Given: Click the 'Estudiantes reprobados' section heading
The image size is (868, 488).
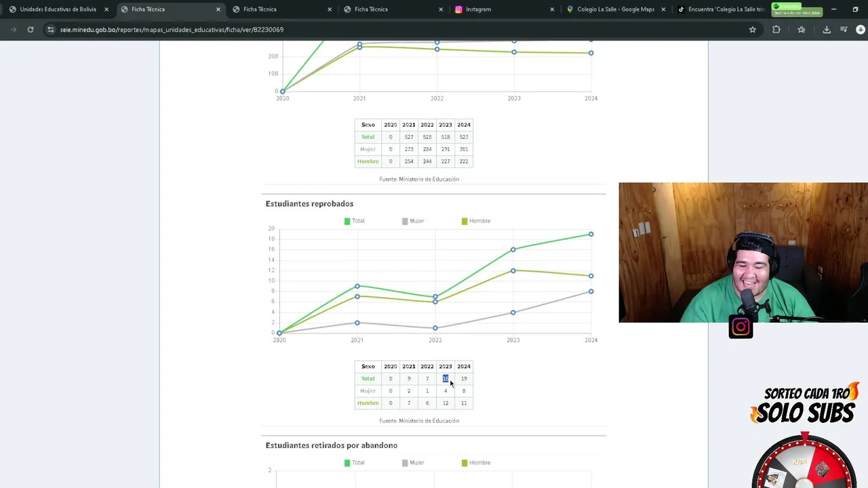Looking at the screenshot, I should click(309, 203).
